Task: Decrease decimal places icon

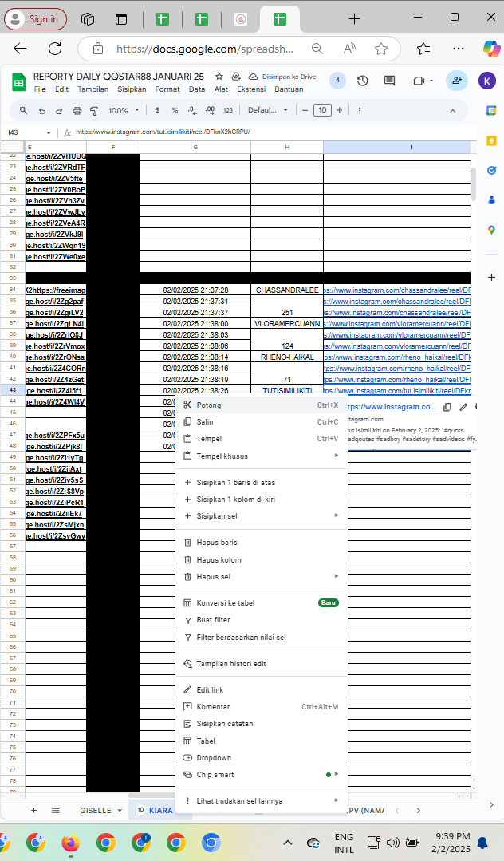Action: point(192,110)
